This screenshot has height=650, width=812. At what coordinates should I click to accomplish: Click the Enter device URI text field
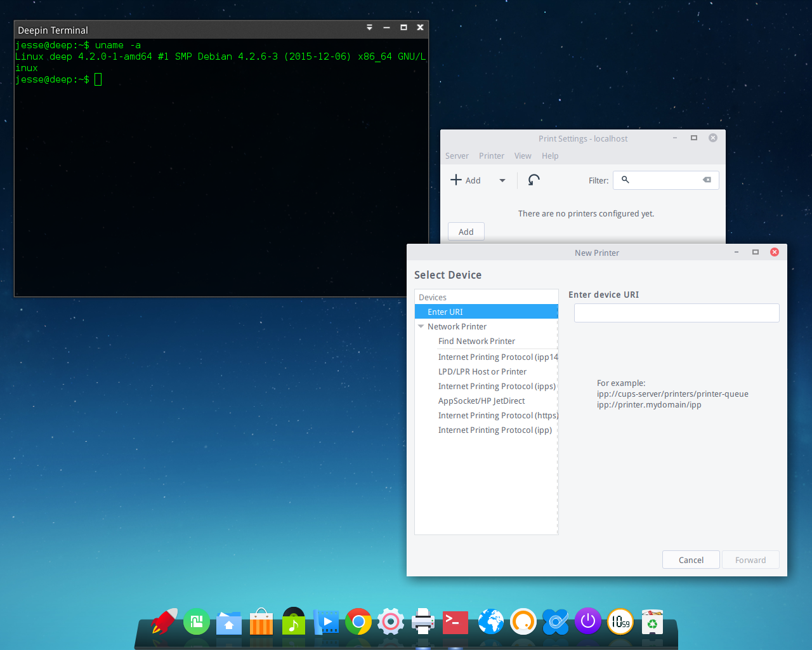tap(677, 313)
